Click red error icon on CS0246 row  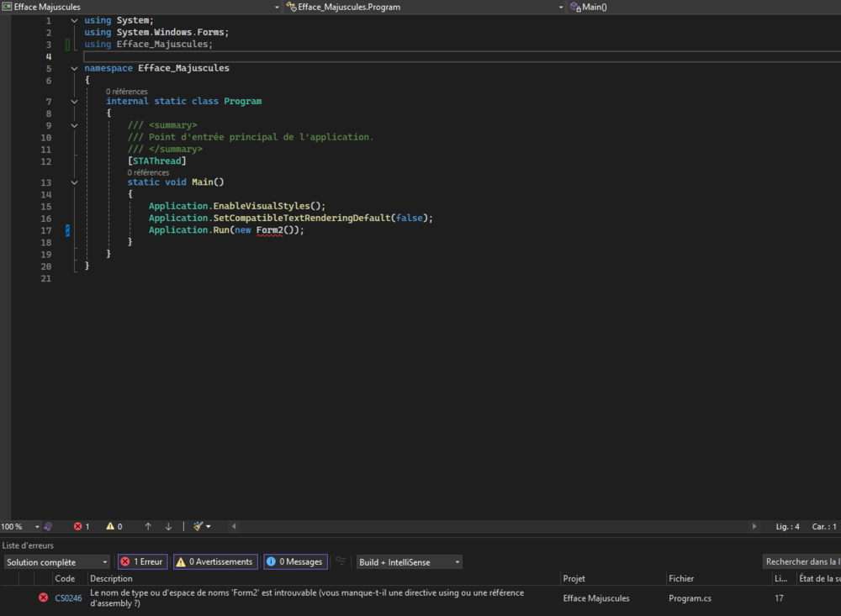[43, 598]
